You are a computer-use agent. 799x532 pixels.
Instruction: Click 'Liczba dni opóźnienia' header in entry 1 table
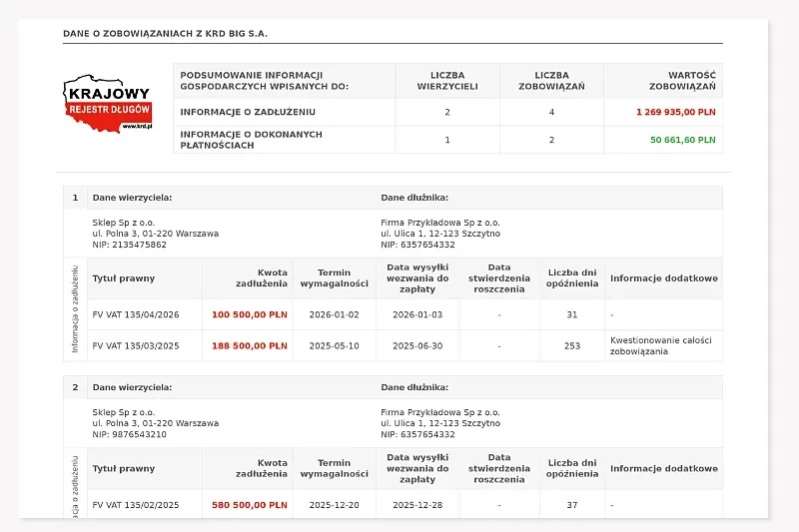[x=572, y=277]
